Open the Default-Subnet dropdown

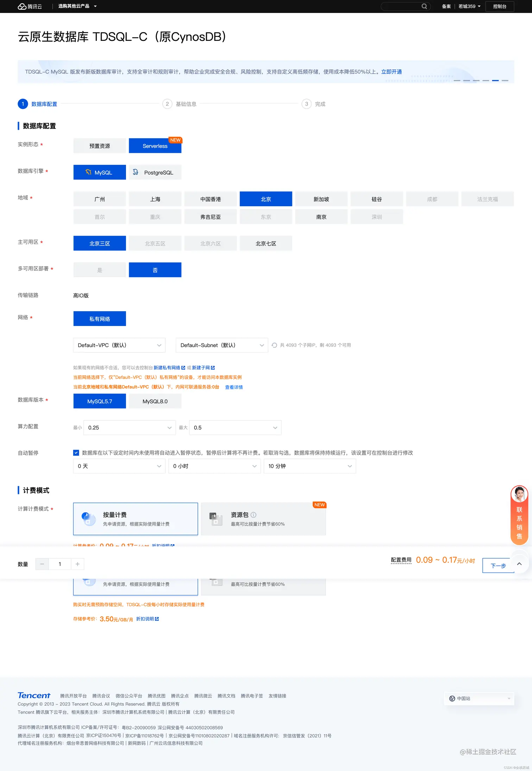(222, 345)
